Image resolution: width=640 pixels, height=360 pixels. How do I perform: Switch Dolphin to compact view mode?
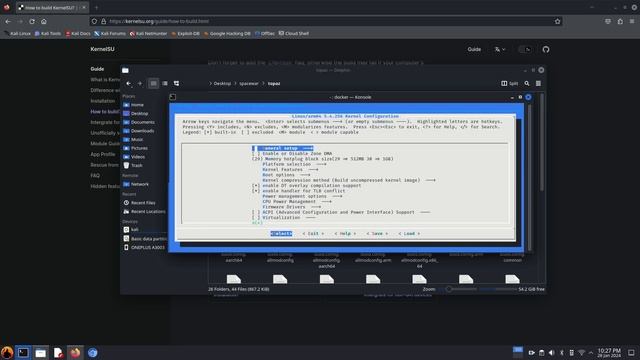pos(165,83)
